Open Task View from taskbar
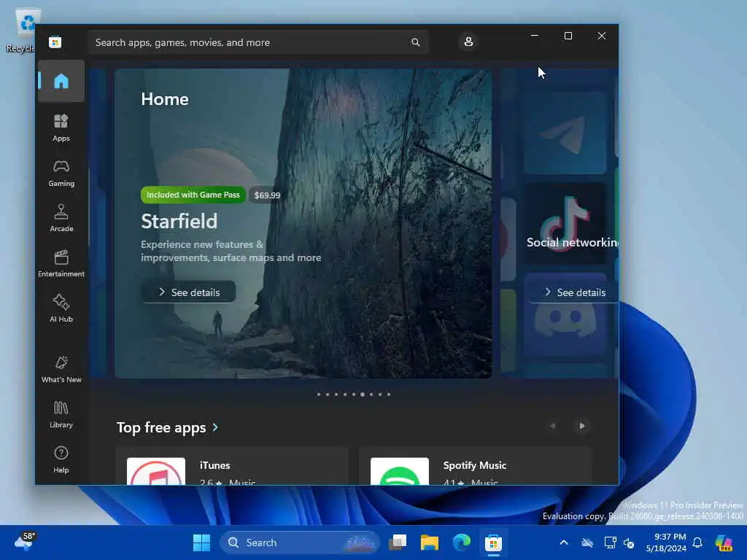The height and width of the screenshot is (560, 747). point(398,542)
